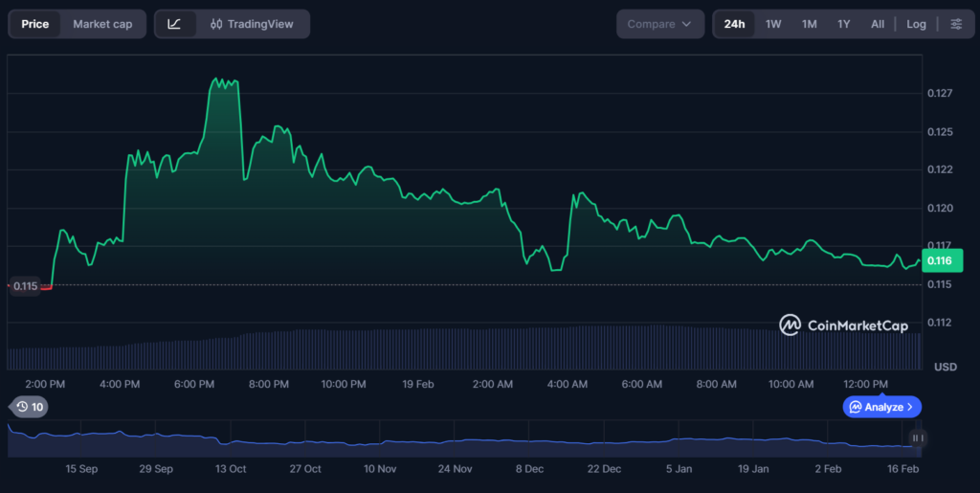Select the line chart view icon
The width and height of the screenshot is (980, 493).
(x=174, y=24)
